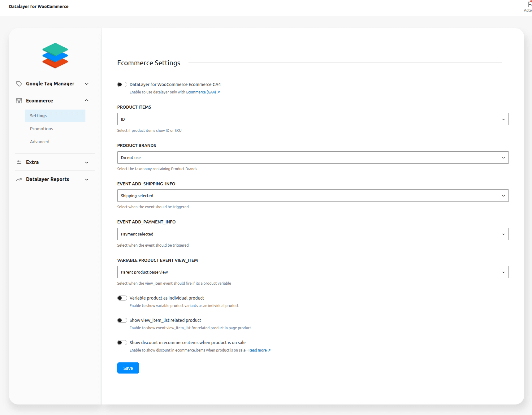
Task: Toggle Variable product as individual product
Action: coord(122,298)
